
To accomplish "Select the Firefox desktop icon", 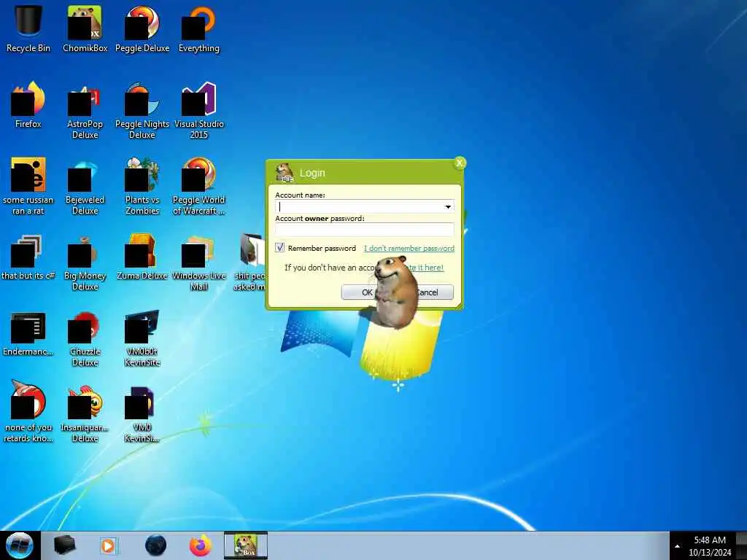I will coord(28,105).
